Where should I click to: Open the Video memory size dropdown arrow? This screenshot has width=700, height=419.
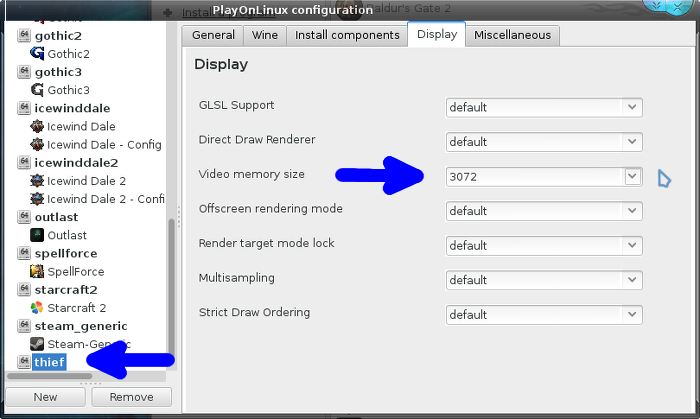click(632, 176)
